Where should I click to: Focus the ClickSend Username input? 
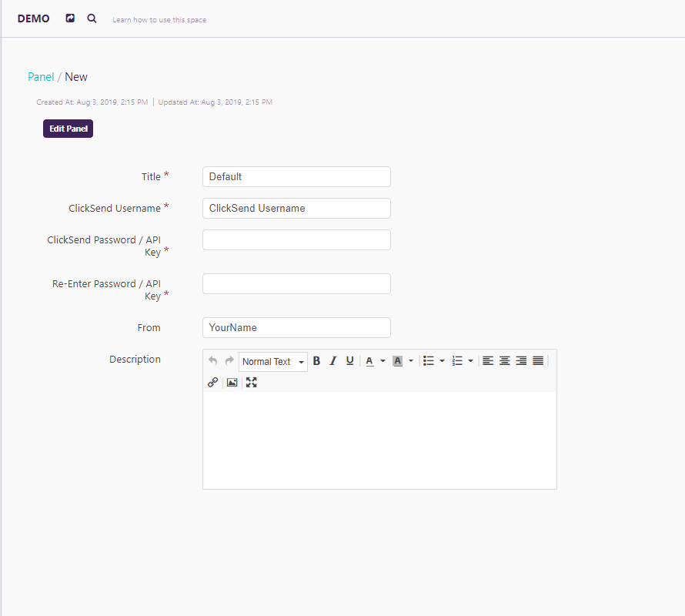click(296, 208)
